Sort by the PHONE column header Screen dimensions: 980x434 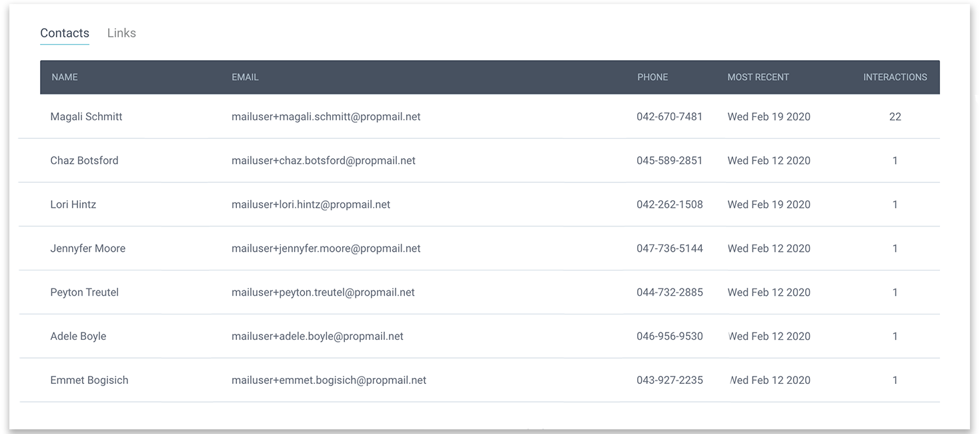pos(652,77)
